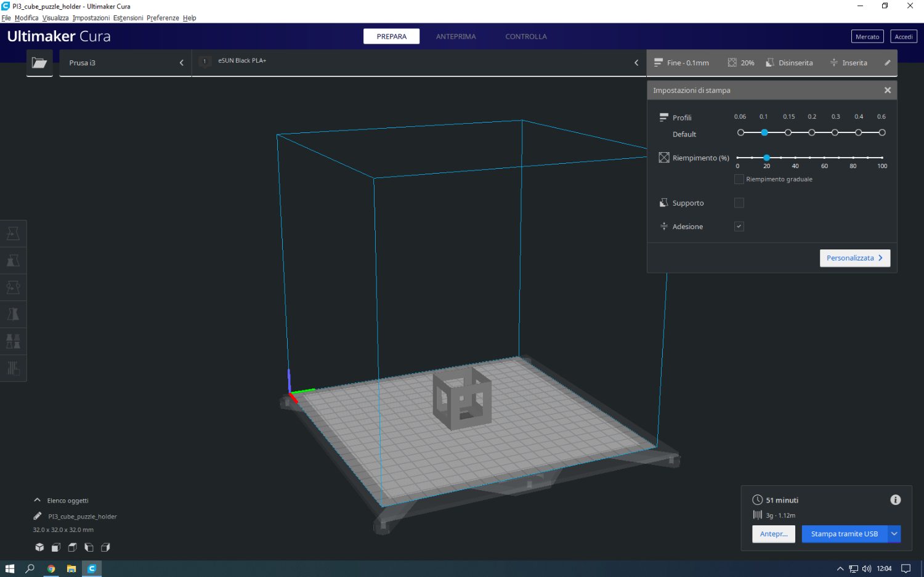Click the 3D view cube icon
Image resolution: width=924 pixels, height=577 pixels.
(39, 547)
